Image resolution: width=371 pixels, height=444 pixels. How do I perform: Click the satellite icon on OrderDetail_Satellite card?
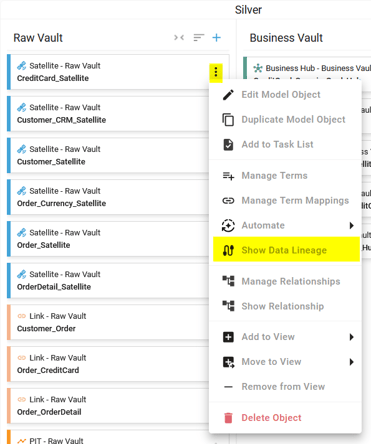point(22,274)
